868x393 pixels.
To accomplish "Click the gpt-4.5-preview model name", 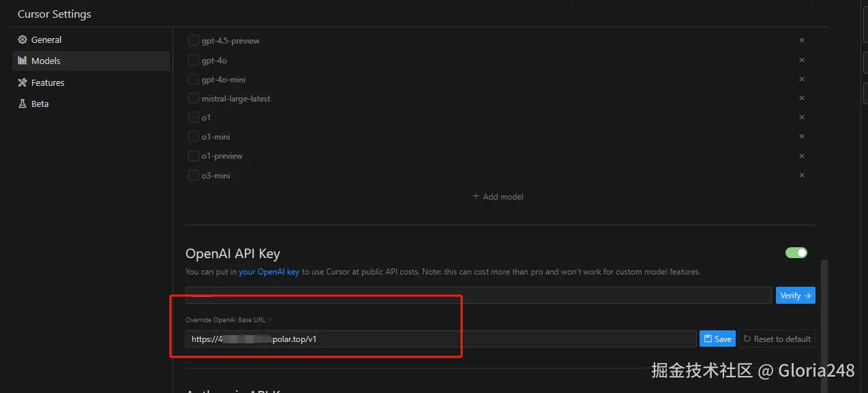I will (x=230, y=41).
